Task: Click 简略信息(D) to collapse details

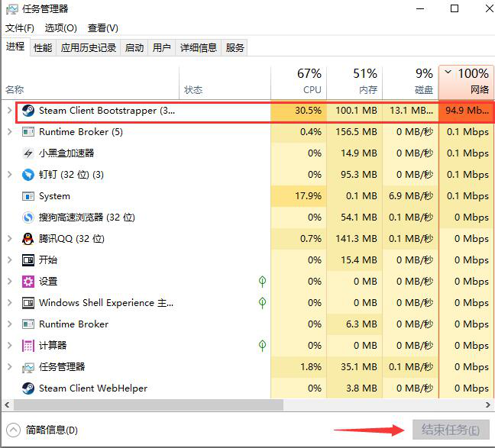Action: [42, 430]
